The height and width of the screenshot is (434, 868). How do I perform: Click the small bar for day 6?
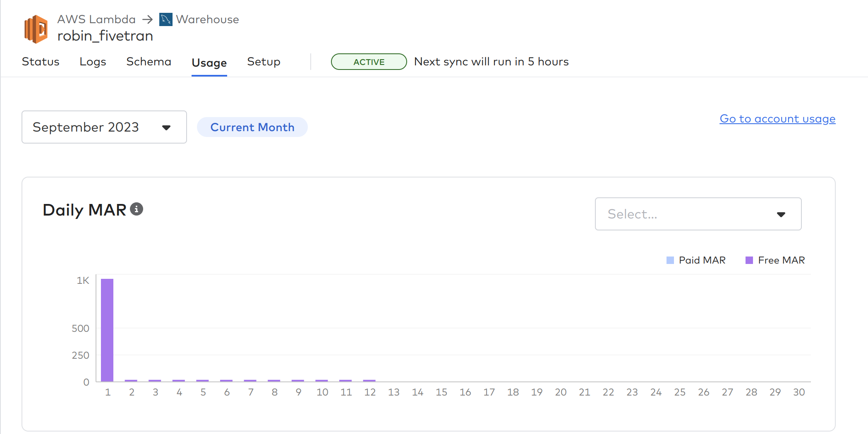click(x=226, y=381)
